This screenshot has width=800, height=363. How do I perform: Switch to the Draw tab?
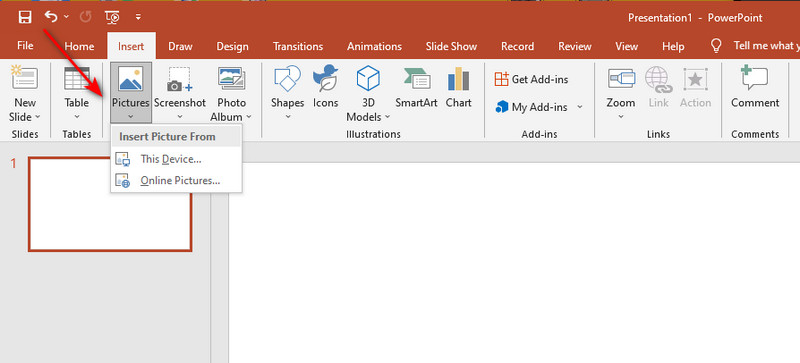180,46
